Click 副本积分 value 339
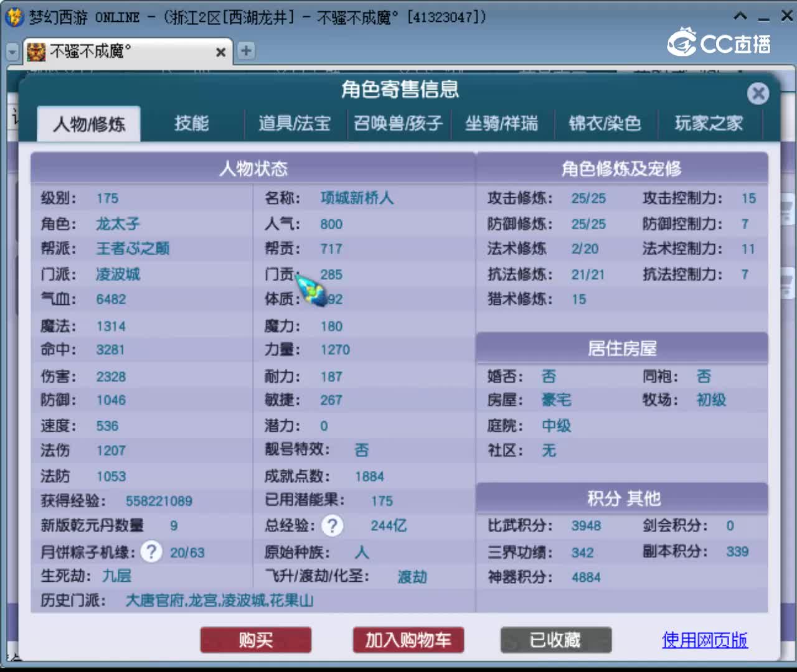Viewport: 797px width, 672px height. tap(737, 551)
